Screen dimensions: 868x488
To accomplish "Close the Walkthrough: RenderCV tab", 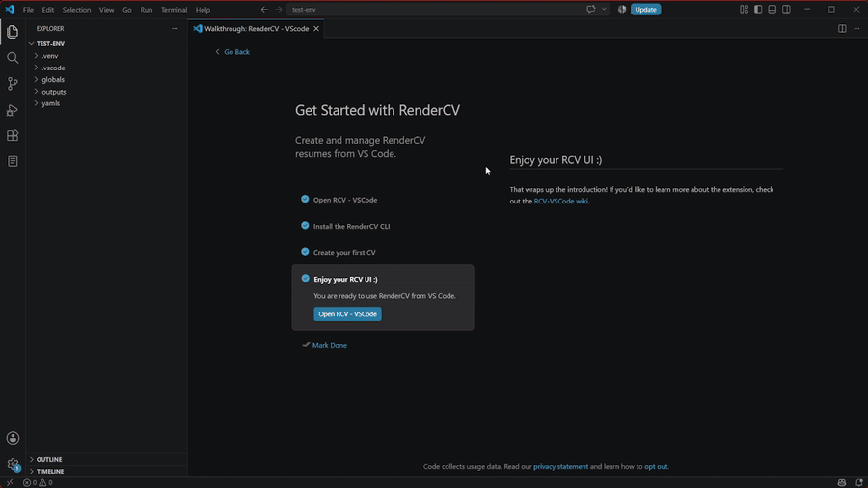I will (x=316, y=28).
